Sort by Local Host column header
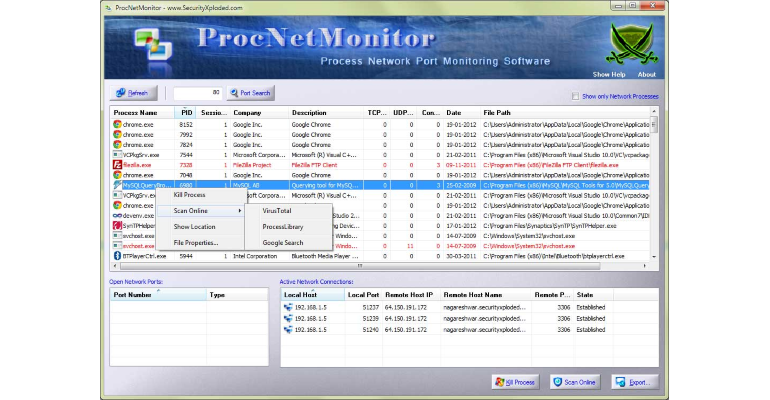This screenshot has height=400, width=770. pyautogui.click(x=313, y=295)
